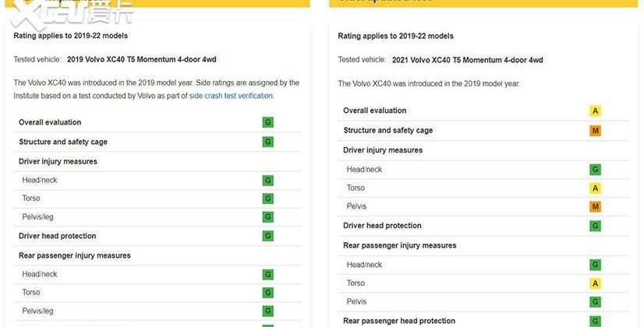
Task: Open the side crash test verification link
Action: 231,96
